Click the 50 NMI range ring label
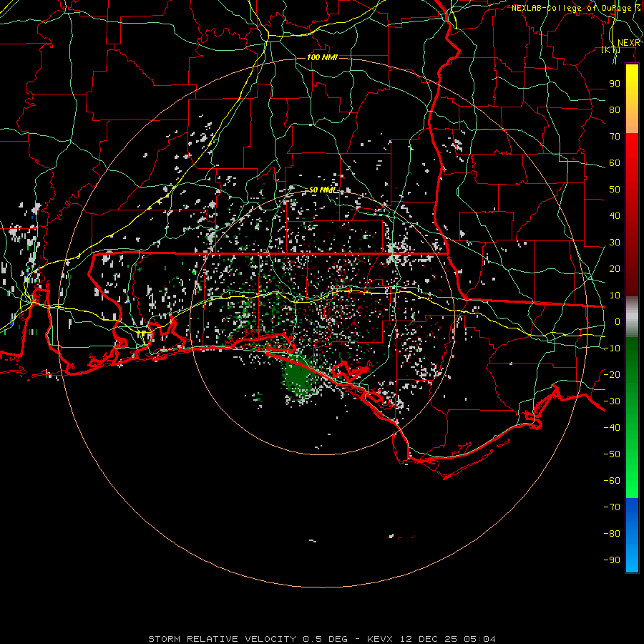644x644 pixels. tap(322, 190)
